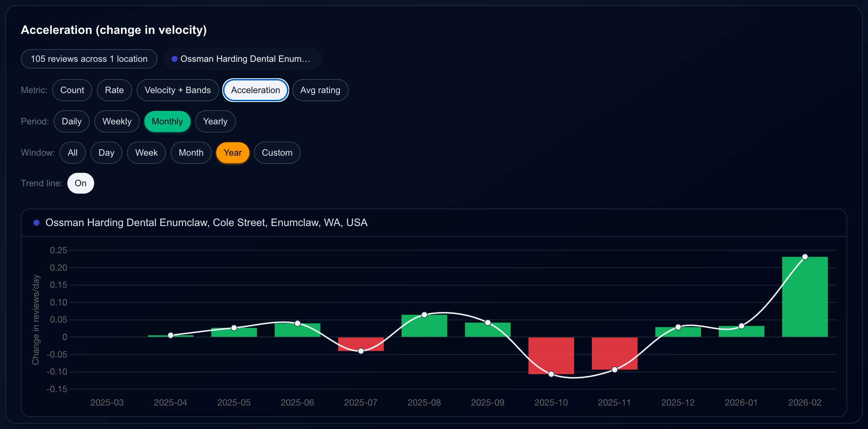Change period to Yearly
This screenshot has height=429, width=868.
(x=215, y=121)
